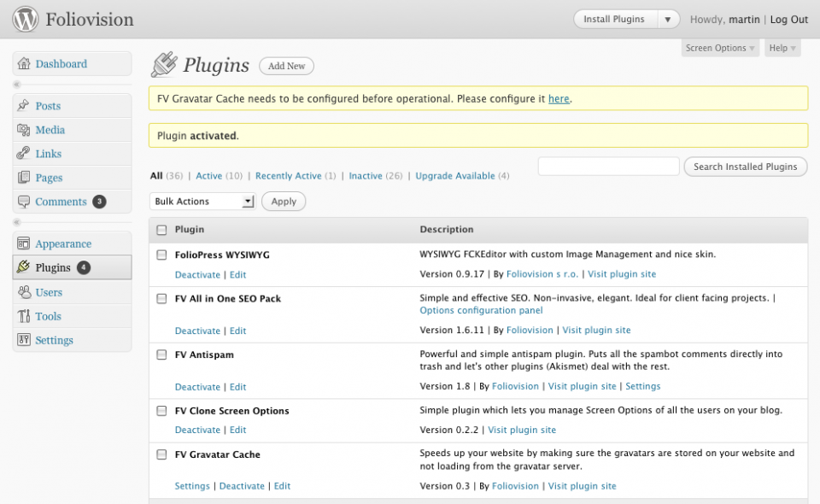Tick the FV Clone Screen Options checkbox
Screen dimensions: 820x504
(161, 411)
